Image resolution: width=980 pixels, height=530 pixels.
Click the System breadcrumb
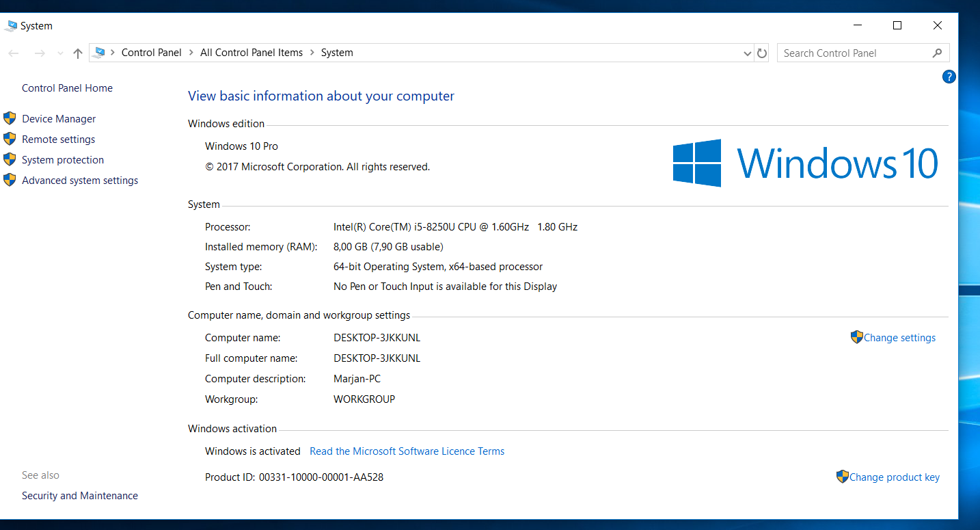337,53
